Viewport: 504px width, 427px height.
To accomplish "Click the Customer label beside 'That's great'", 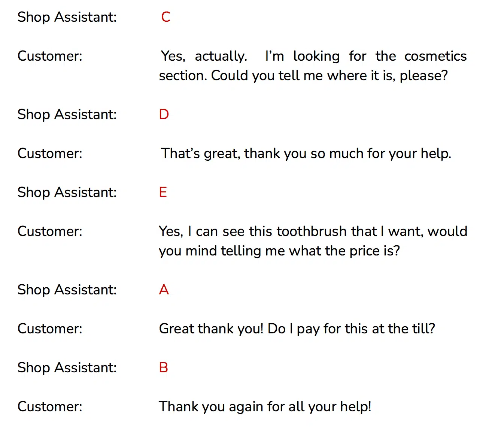I will [50, 154].
